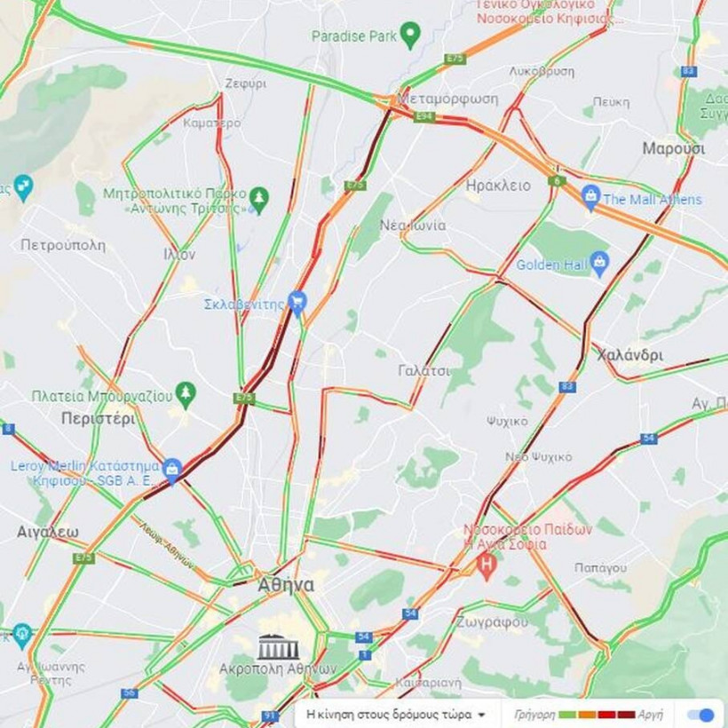This screenshot has height=728, width=728.
Task: Open the 'Η κίνηση στους δρόμους τώρα' menu
Action: (396, 715)
